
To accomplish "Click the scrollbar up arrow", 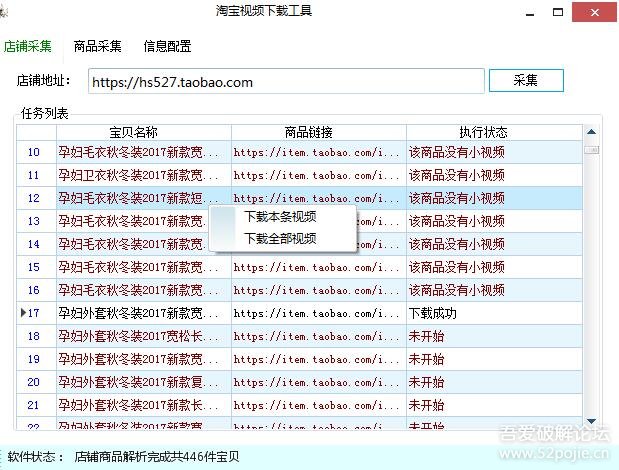I will (x=591, y=132).
